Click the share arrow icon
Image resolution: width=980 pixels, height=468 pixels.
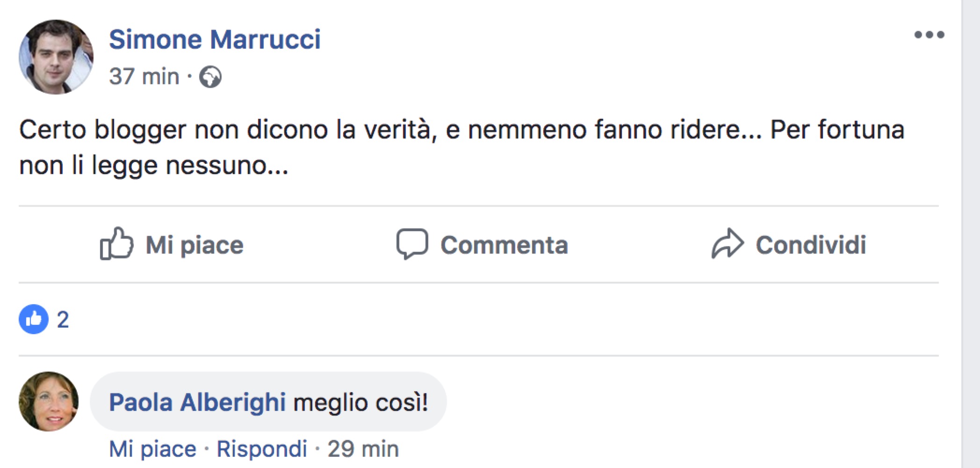(727, 244)
